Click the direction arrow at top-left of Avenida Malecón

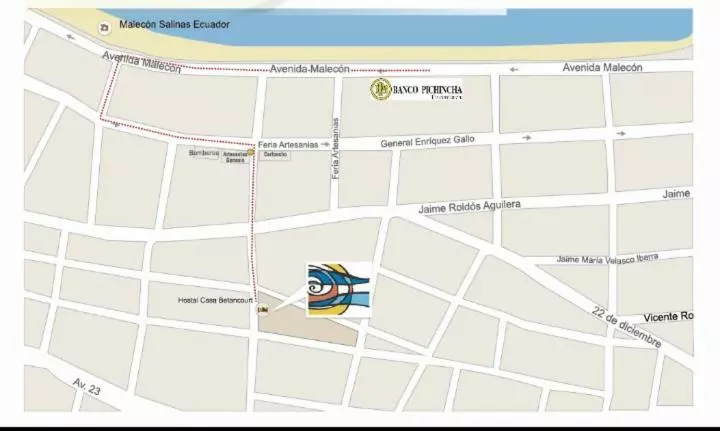click(70, 37)
